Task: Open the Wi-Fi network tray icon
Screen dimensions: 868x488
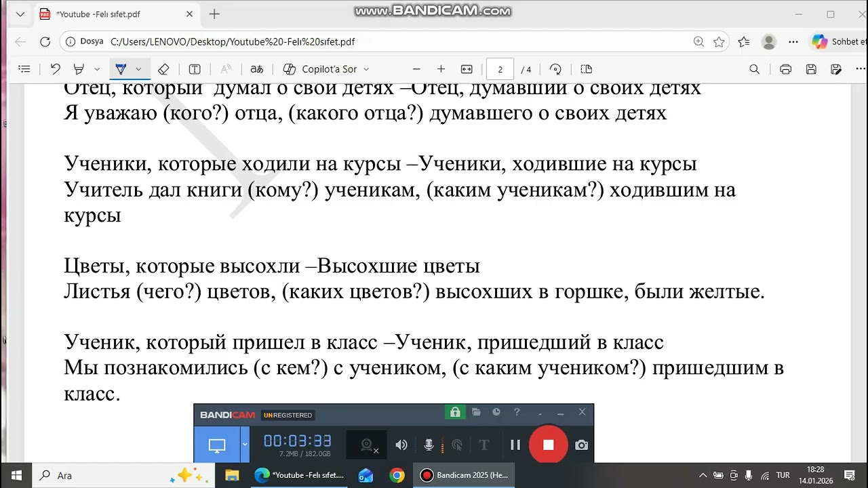Action: coord(764,475)
